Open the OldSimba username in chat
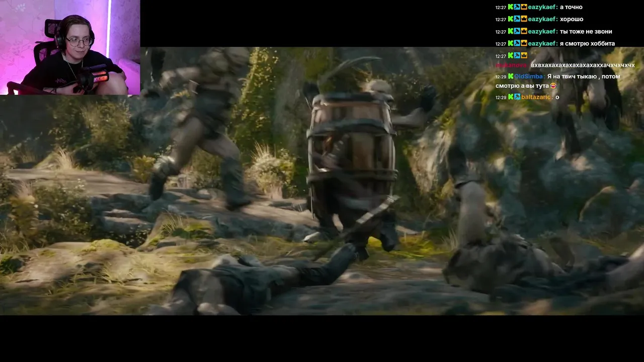Viewport: 644px width, 362px height. 529,76
